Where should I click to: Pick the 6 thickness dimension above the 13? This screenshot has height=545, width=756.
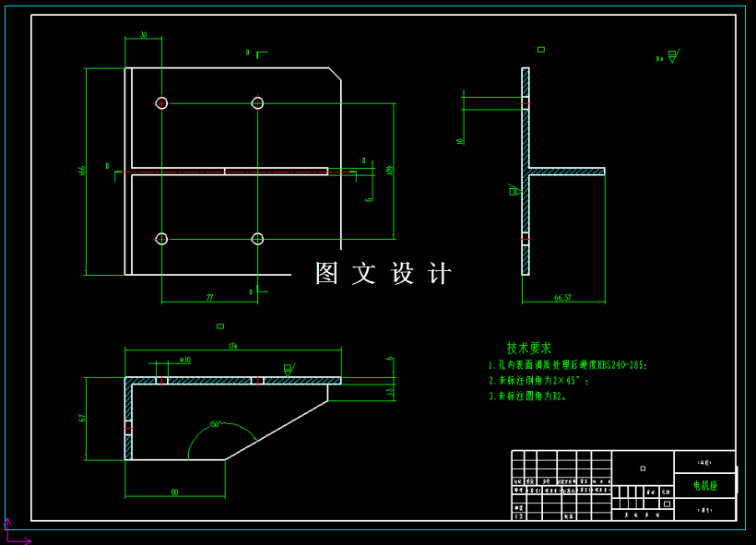click(390, 359)
